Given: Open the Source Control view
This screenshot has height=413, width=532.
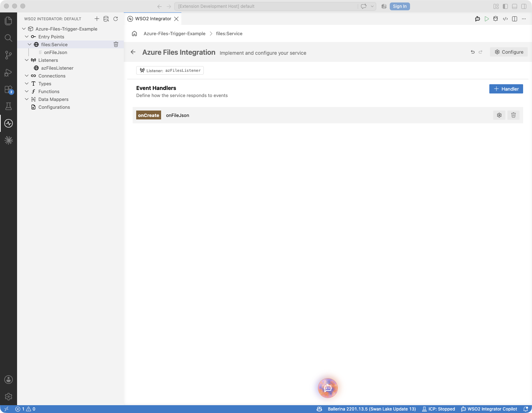Looking at the screenshot, I should coord(9,55).
